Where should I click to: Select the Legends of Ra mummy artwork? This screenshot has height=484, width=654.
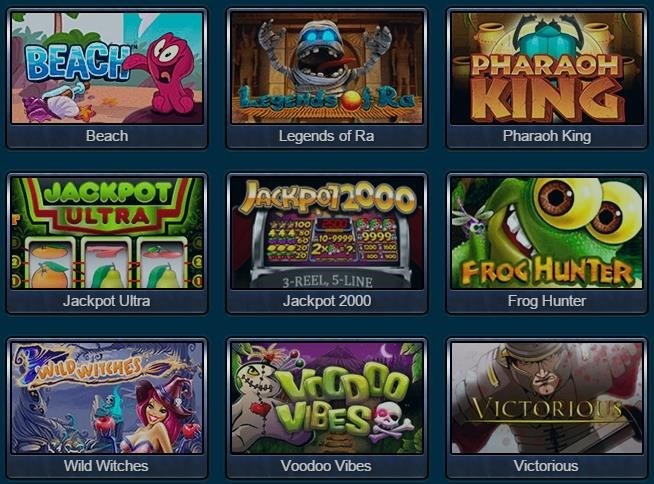[327, 68]
